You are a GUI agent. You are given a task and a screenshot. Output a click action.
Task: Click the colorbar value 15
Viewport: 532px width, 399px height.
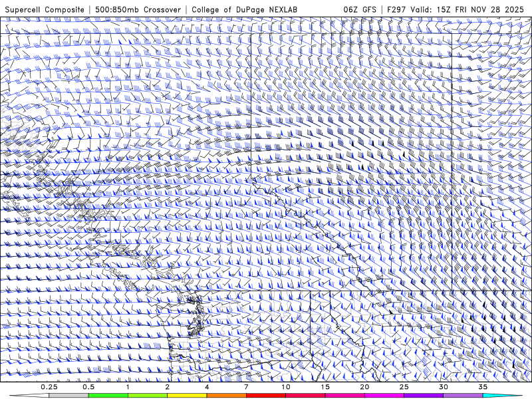[325, 387]
